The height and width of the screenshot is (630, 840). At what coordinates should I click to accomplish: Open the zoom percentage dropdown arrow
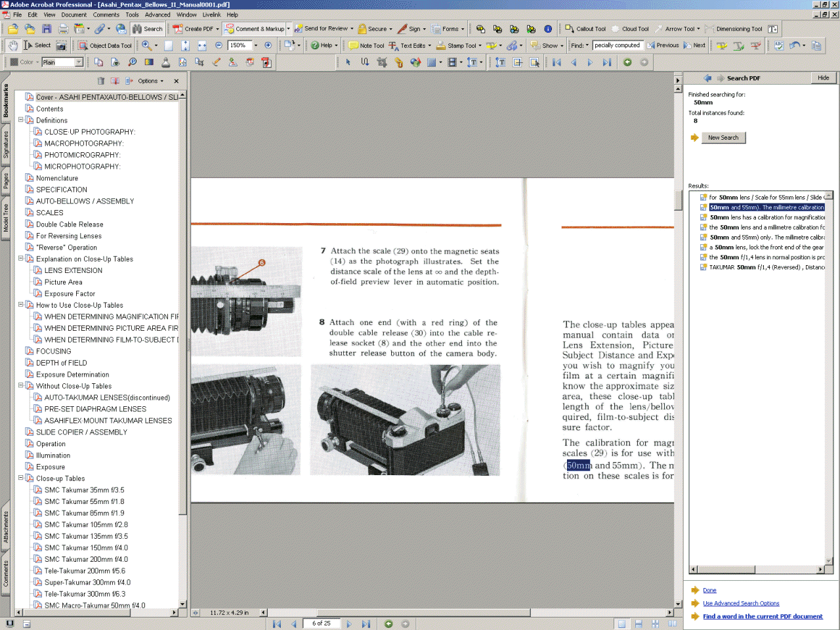coord(256,45)
